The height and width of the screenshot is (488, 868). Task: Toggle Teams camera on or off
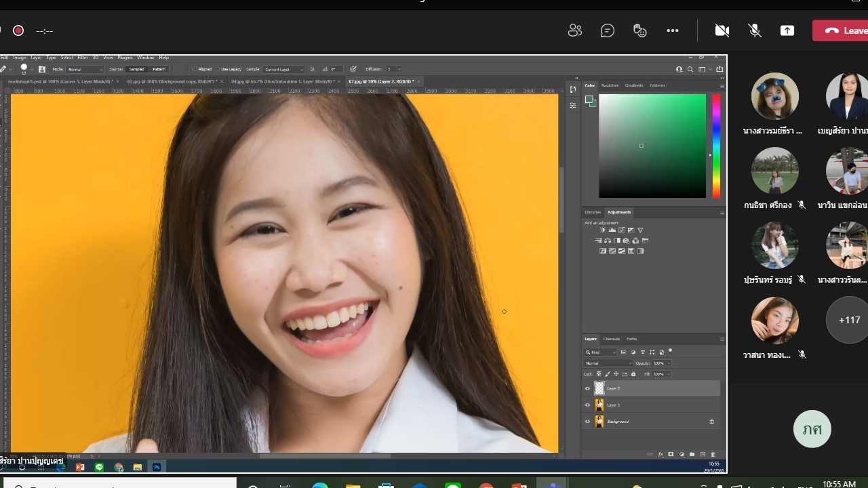point(722,30)
